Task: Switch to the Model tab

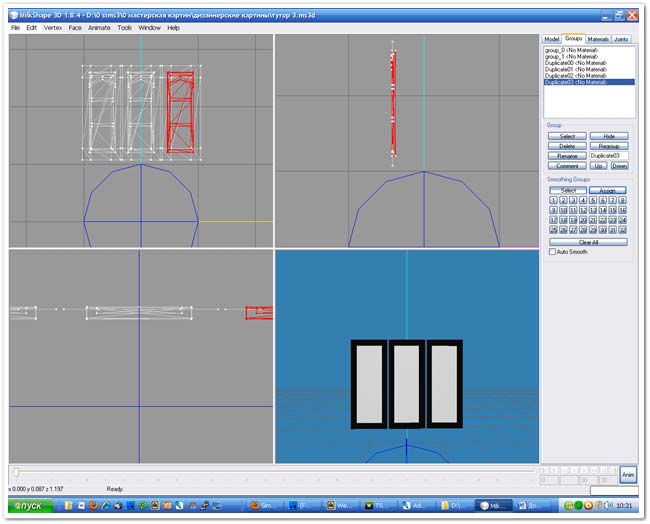Action: click(551, 39)
